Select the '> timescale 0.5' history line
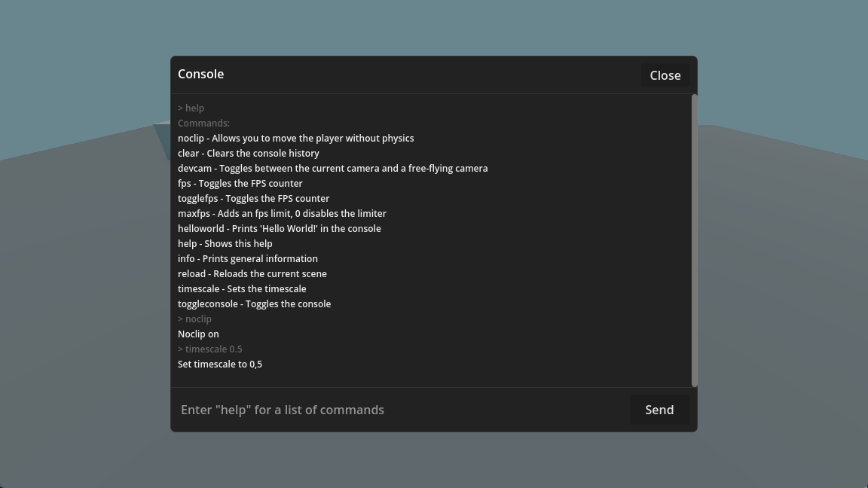This screenshot has width=868, height=488. click(x=209, y=349)
